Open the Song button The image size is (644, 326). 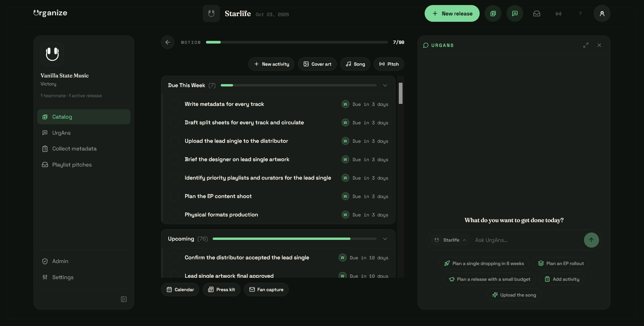pyautogui.click(x=355, y=64)
